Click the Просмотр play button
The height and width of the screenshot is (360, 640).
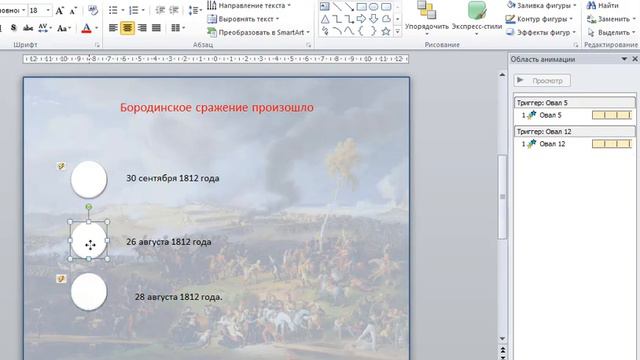click(542, 80)
